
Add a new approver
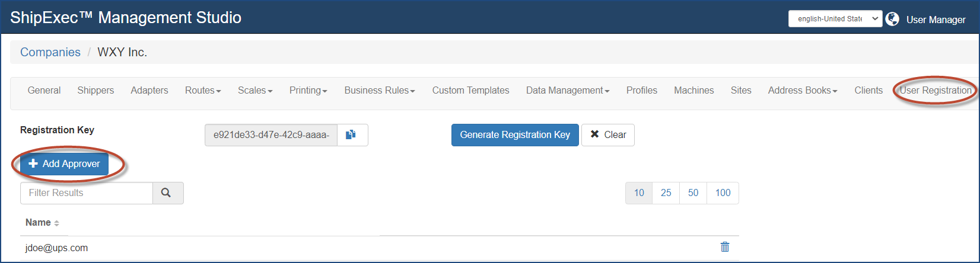coord(65,164)
